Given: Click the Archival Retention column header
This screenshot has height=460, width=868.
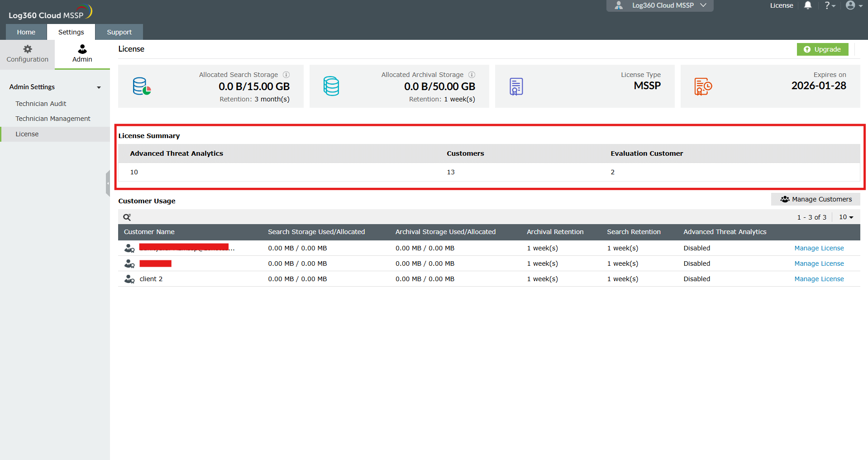Looking at the screenshot, I should [555, 232].
